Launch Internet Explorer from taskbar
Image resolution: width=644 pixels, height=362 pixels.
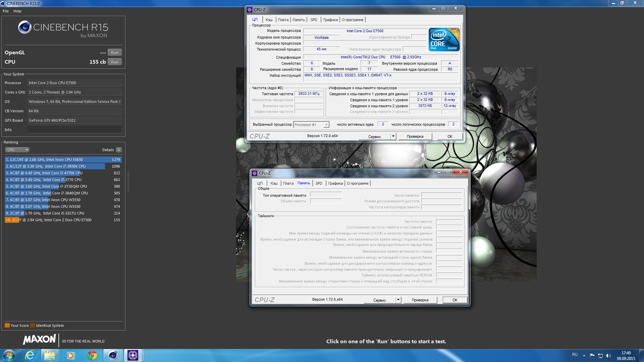[x=30, y=355]
